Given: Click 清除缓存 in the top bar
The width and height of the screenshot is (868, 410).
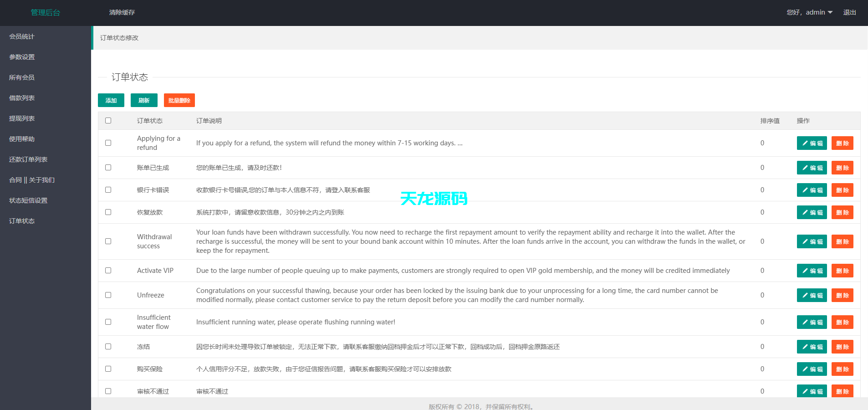Looking at the screenshot, I should tap(122, 12).
